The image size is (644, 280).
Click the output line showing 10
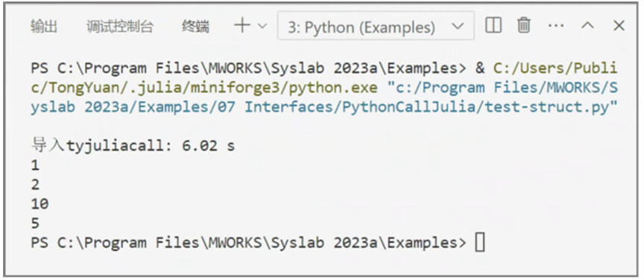coord(40,204)
